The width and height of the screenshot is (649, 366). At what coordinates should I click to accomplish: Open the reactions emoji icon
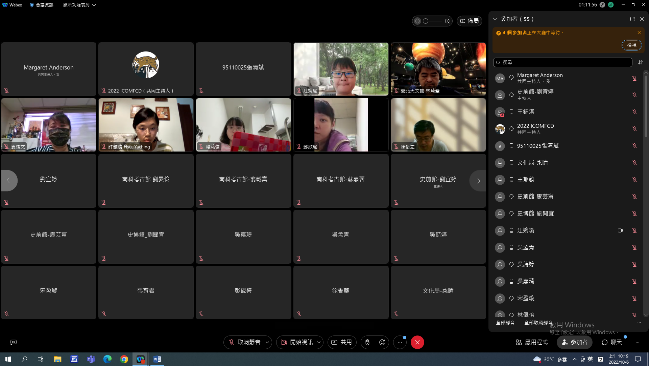coord(382,342)
